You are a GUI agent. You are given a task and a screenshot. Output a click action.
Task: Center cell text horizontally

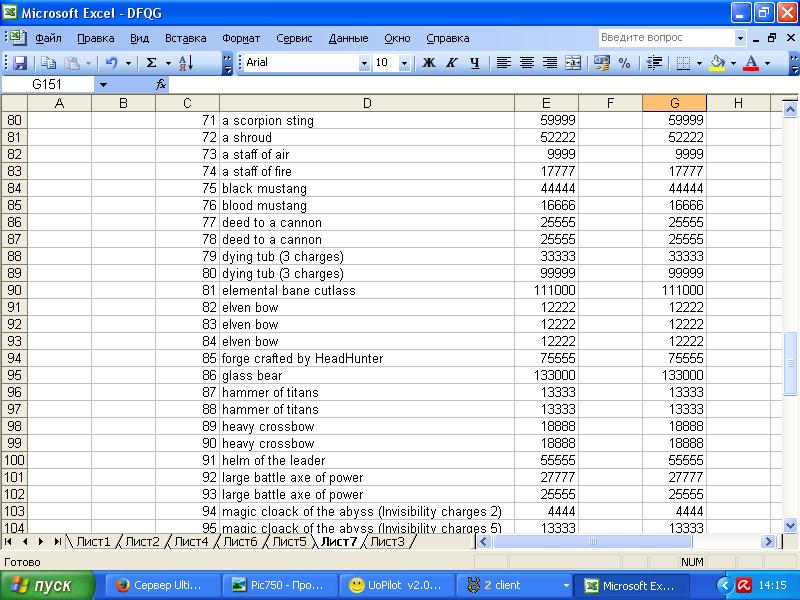[x=527, y=63]
